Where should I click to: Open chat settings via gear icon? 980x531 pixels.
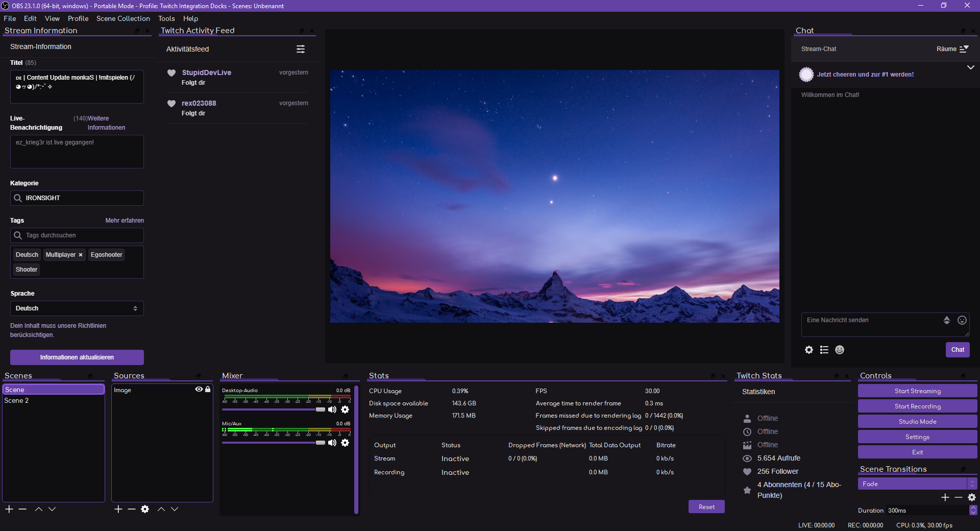pos(808,350)
